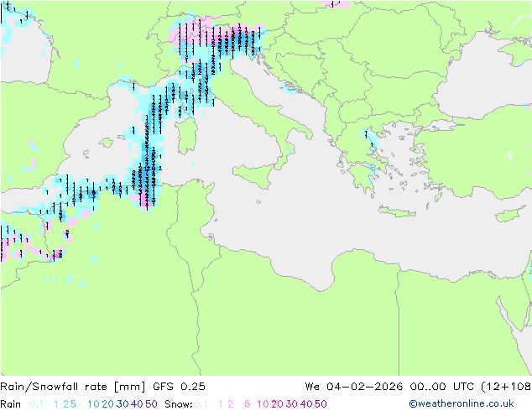
Task: Pick the Snow legend 30 value
Action: click(291, 404)
